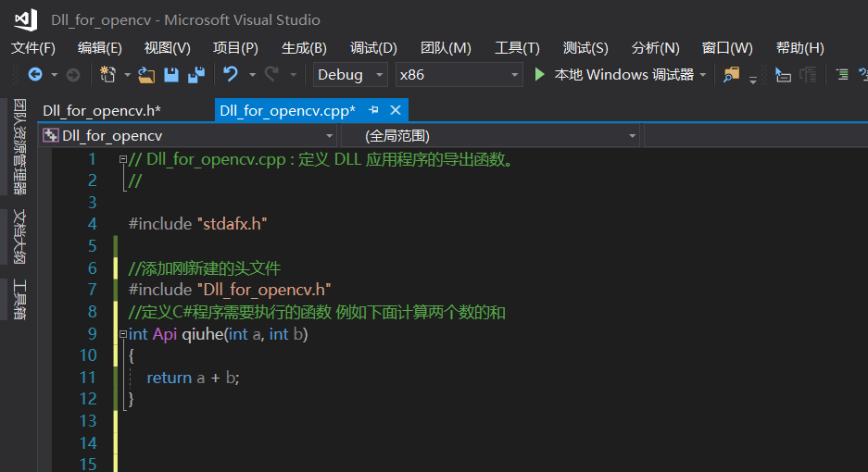Image resolution: width=868 pixels, height=472 pixels.
Task: Select the Dll_for_opencv.cpp tab
Action: (x=287, y=111)
